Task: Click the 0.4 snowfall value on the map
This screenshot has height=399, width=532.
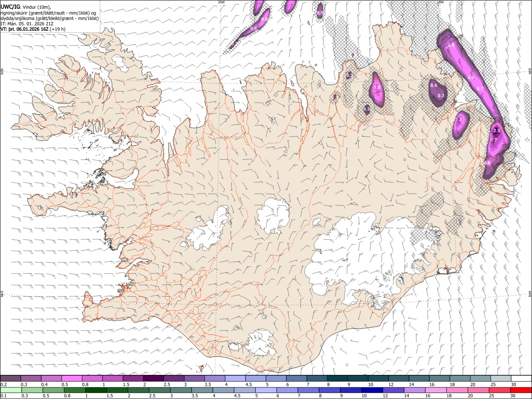Action: (433, 85)
